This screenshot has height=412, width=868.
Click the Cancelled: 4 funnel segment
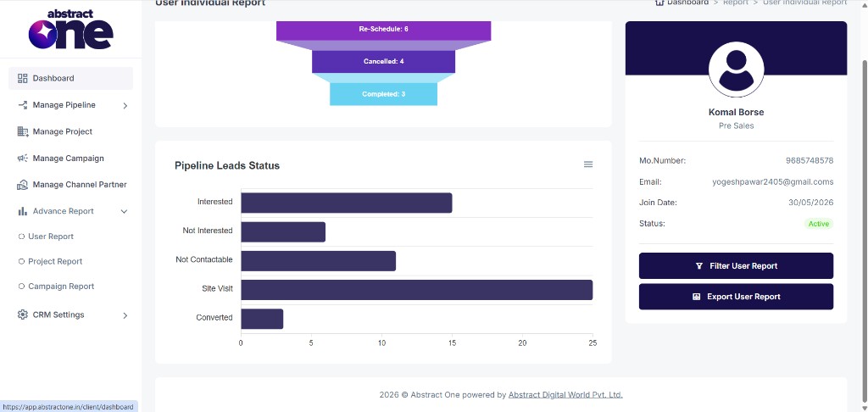pos(384,62)
